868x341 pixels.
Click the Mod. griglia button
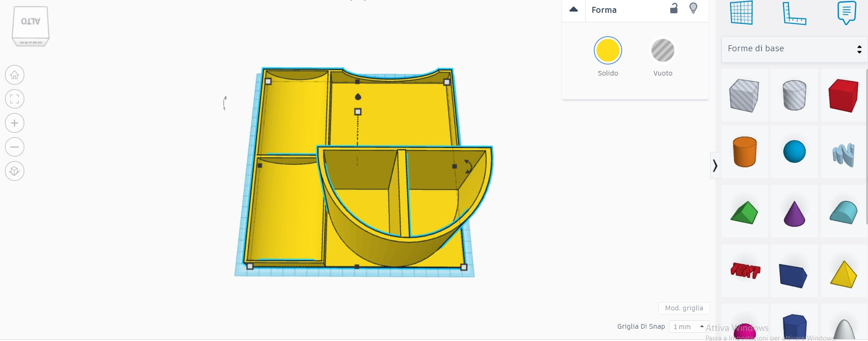click(x=684, y=308)
